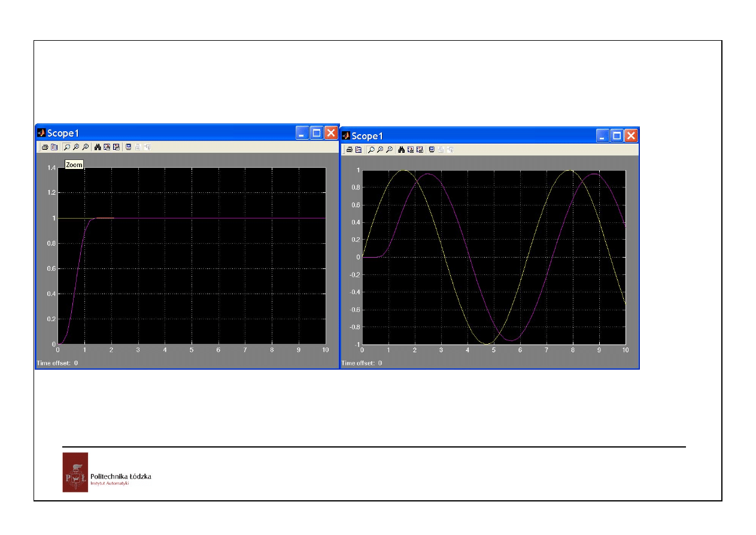
Task: Toggle Floating scope in right Scope1 toolbar
Action: point(432,150)
